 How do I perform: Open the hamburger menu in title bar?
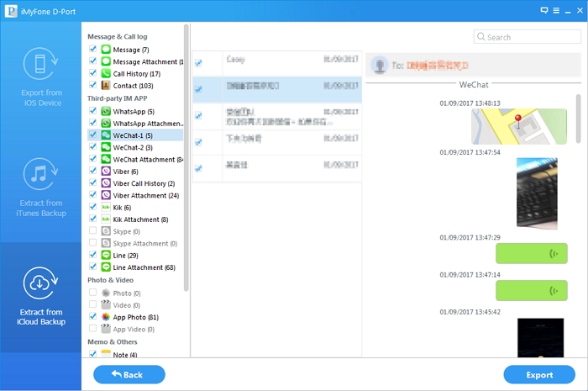point(556,10)
